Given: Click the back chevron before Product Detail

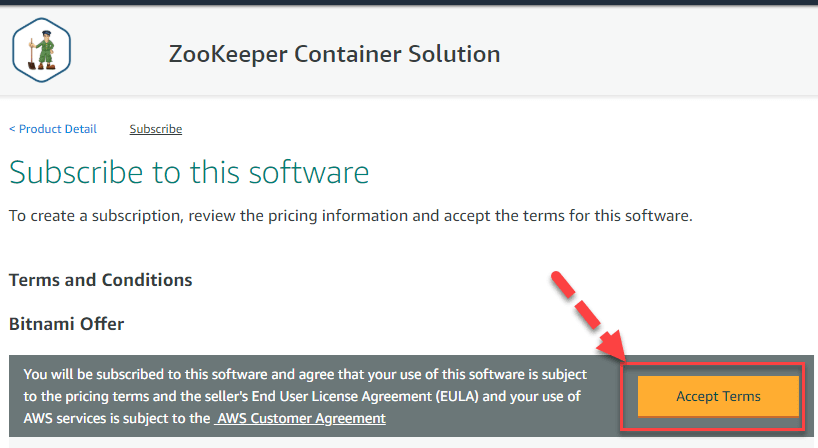Looking at the screenshot, I should [12, 129].
